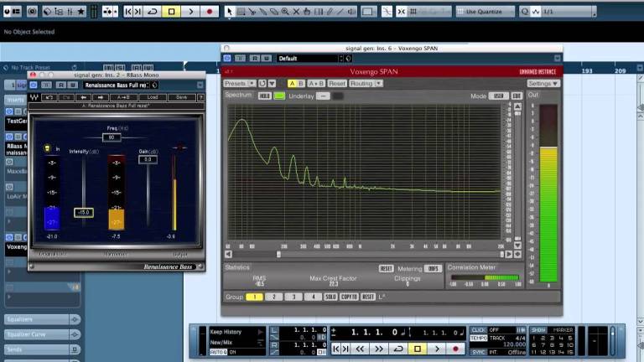Open the SPAN Routing dropdown
The image size is (644, 362).
click(x=366, y=83)
